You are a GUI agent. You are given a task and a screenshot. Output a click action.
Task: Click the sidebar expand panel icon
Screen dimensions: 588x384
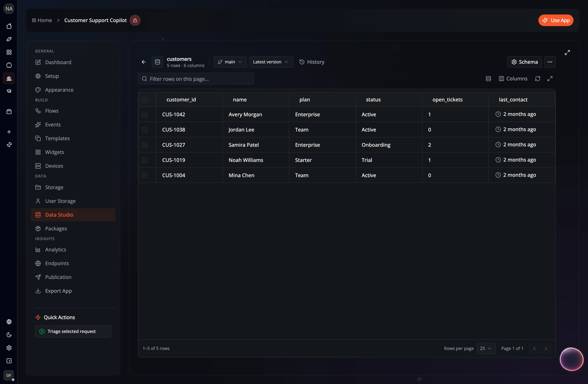[x=9, y=361]
